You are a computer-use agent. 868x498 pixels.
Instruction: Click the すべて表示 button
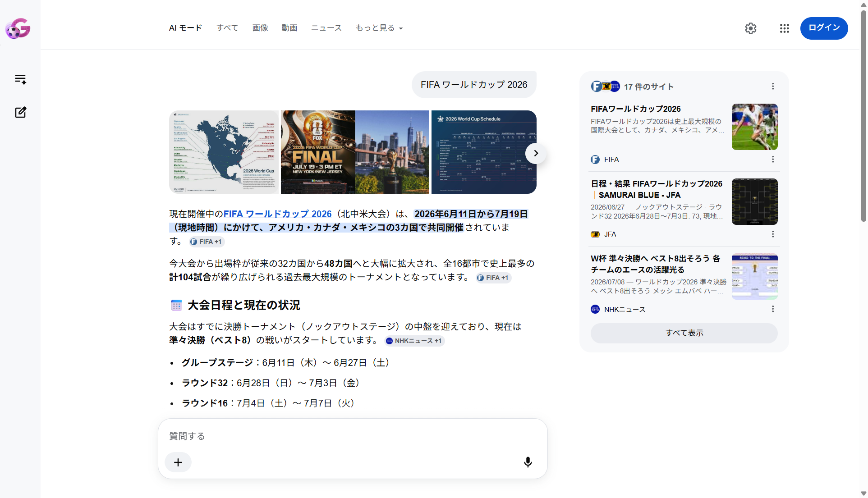tap(684, 333)
